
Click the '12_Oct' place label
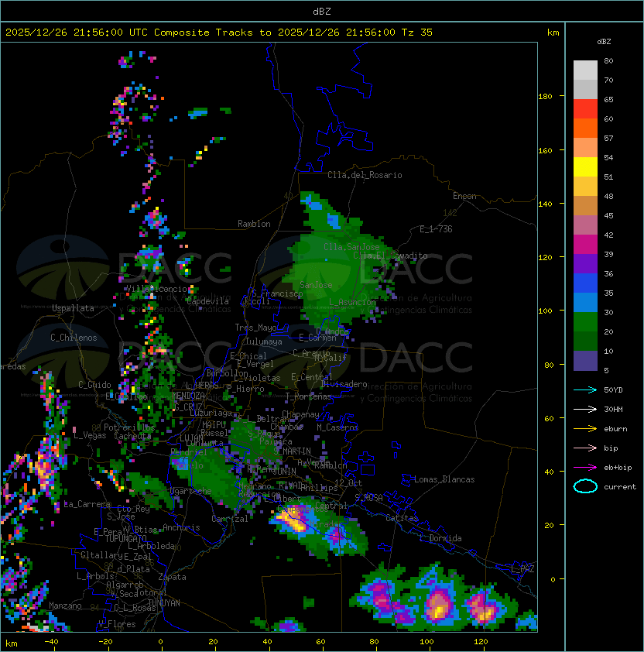point(348,483)
